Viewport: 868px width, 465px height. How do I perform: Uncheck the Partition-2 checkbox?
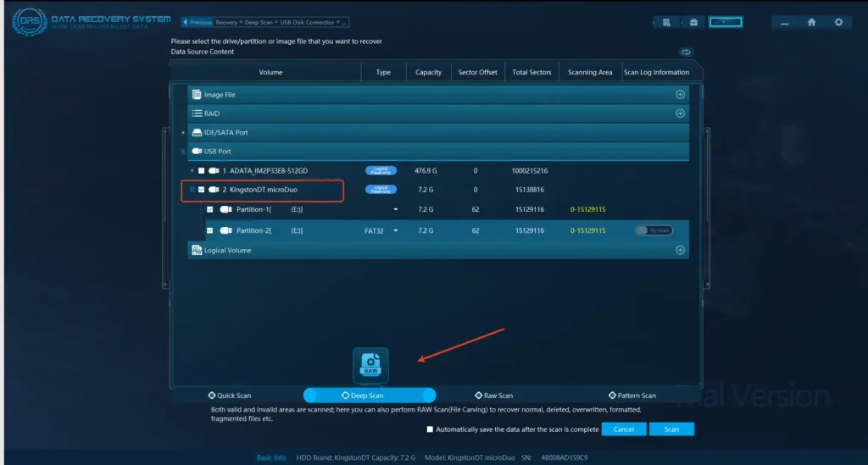[x=210, y=230]
